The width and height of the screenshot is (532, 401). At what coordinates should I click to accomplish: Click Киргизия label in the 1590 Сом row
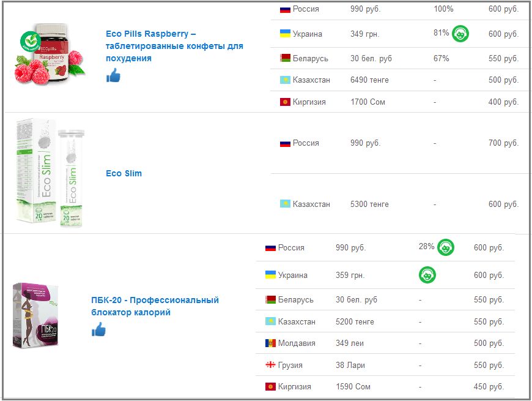[x=295, y=387]
